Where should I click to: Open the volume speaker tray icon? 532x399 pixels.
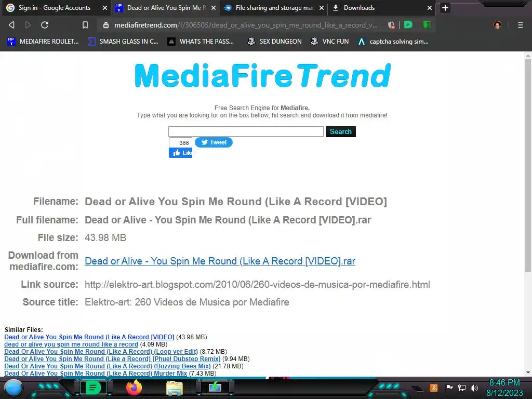tap(474, 388)
